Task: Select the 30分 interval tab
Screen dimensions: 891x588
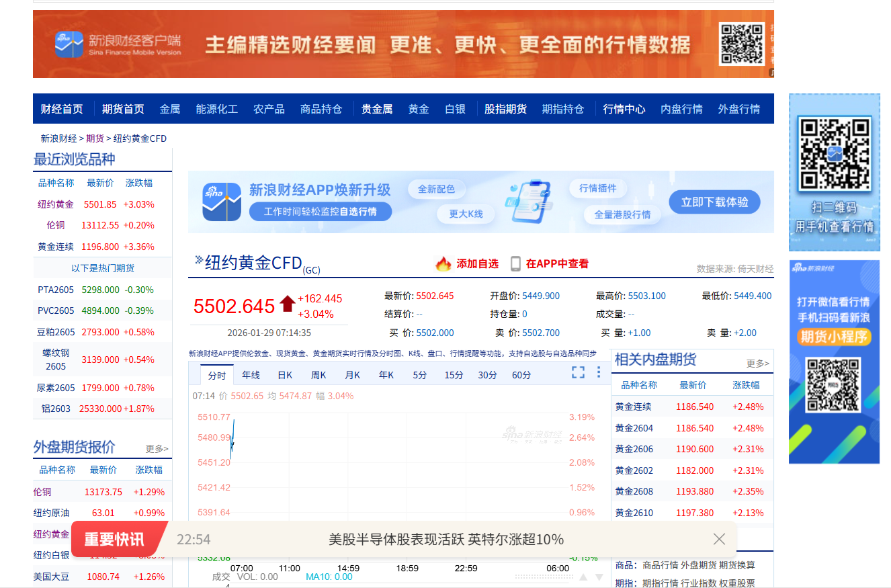Action: click(488, 375)
